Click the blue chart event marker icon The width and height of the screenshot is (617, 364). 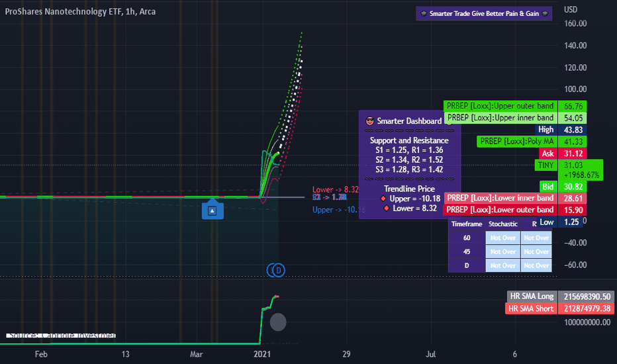(x=213, y=210)
